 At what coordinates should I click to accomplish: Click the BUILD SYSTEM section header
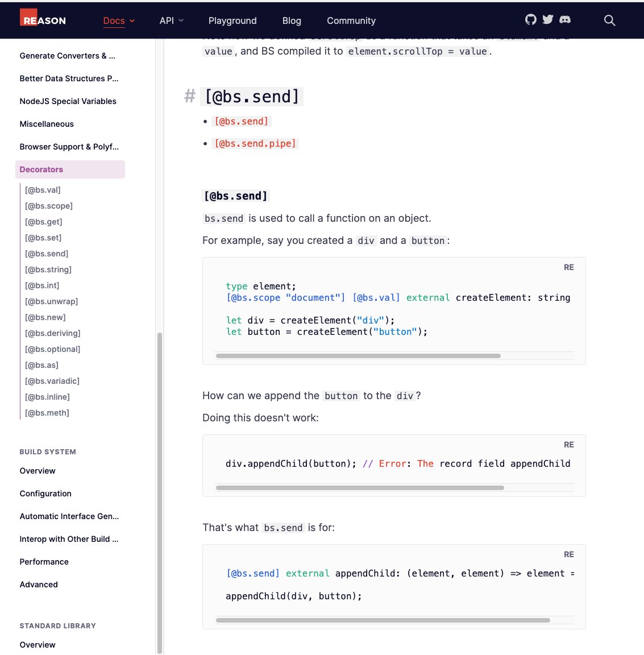click(x=48, y=451)
